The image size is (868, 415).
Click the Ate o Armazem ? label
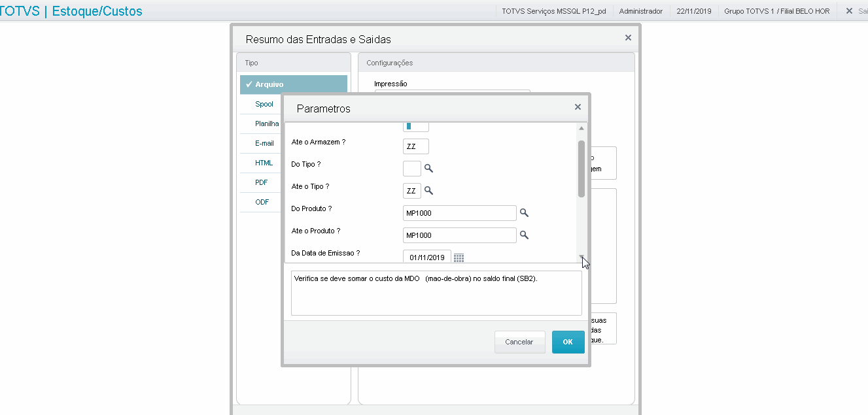point(318,142)
